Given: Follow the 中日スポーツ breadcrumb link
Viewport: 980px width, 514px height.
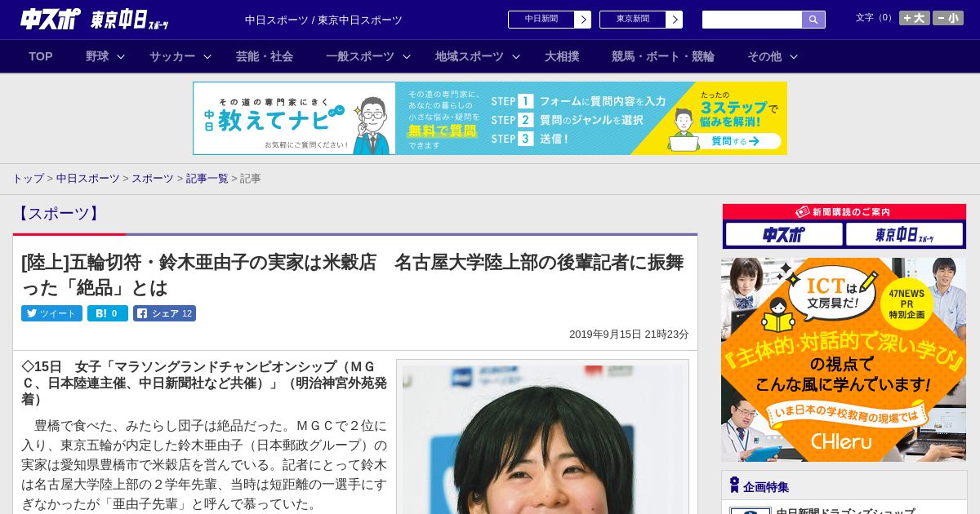Looking at the screenshot, I should (x=88, y=179).
